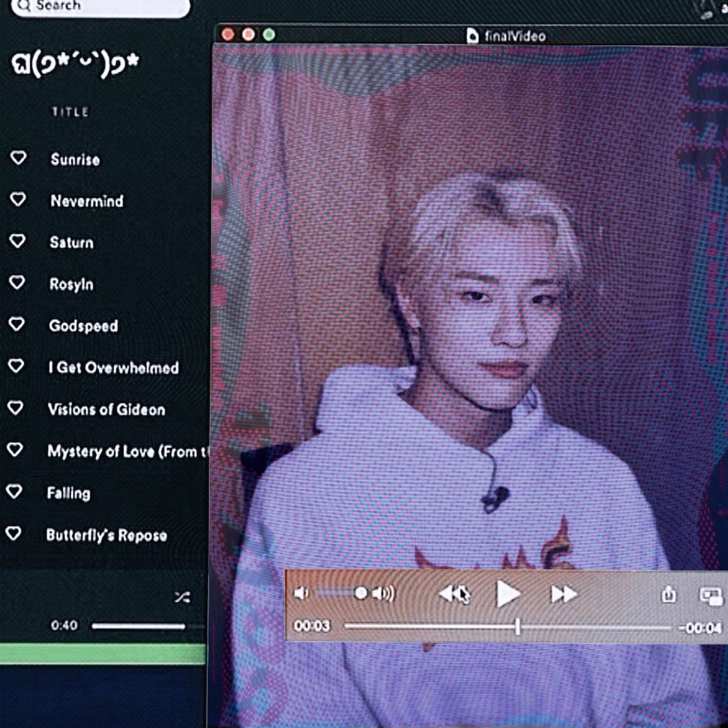This screenshot has width=728, height=728.
Task: Seek in the music player progress bar
Action: pyautogui.click(x=149, y=626)
